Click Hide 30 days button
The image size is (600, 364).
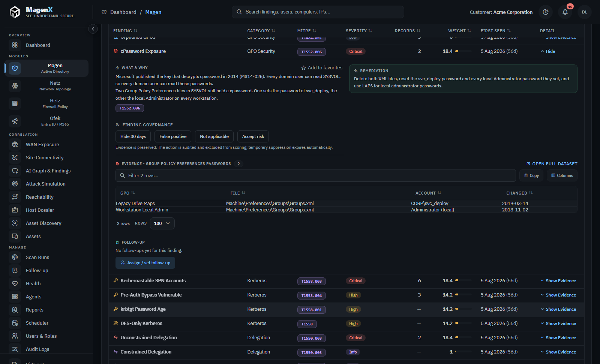133,136
